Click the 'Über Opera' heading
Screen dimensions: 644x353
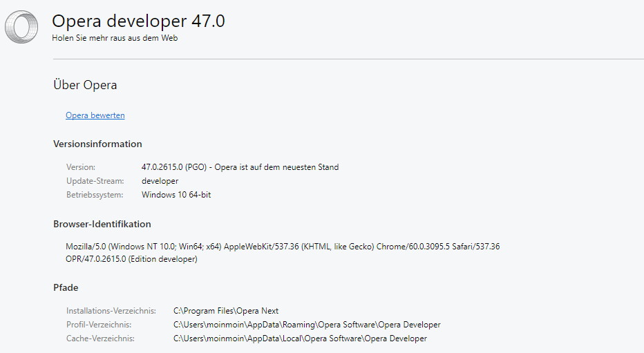[x=85, y=85]
